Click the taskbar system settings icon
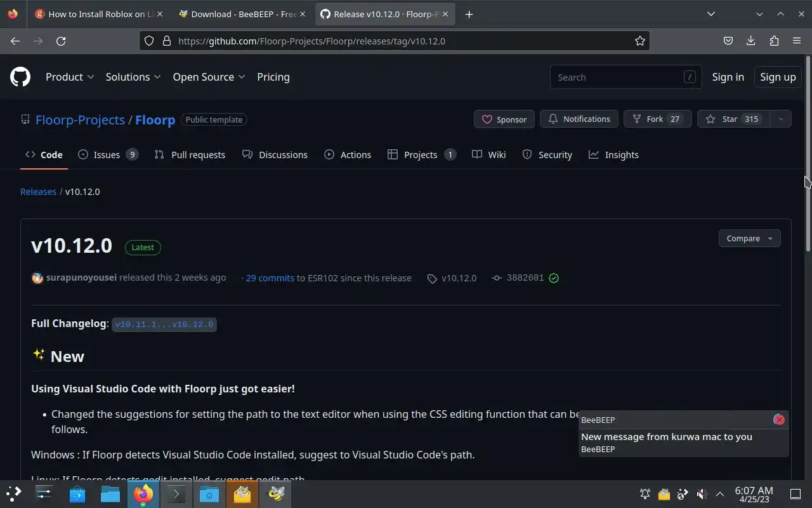The image size is (812, 508). (44, 493)
